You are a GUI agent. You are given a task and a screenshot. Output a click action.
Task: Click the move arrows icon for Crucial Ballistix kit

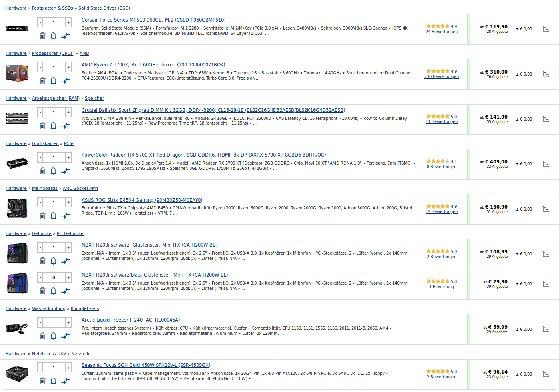pyautogui.click(x=66, y=126)
